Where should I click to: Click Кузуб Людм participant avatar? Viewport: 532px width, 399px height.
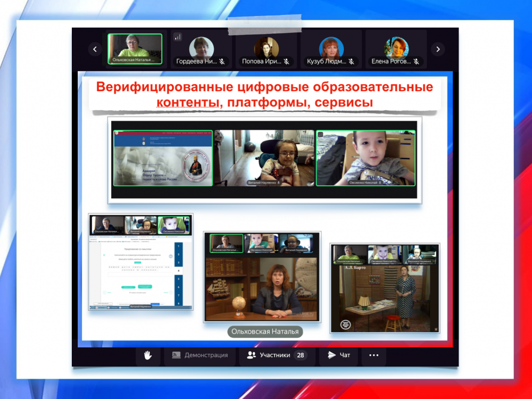(331, 47)
